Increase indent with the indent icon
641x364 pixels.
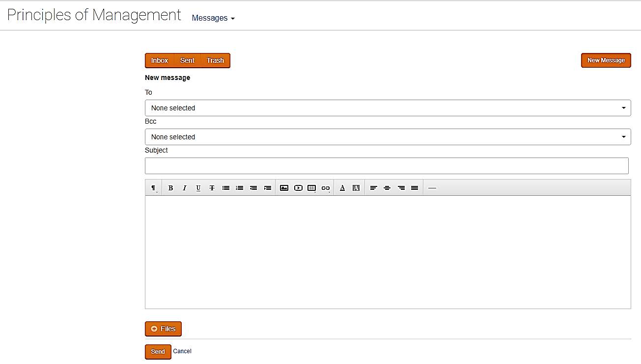pyautogui.click(x=267, y=188)
